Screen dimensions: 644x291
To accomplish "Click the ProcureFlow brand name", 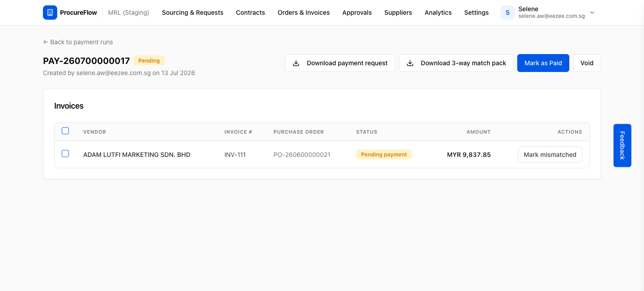I will [78, 13].
